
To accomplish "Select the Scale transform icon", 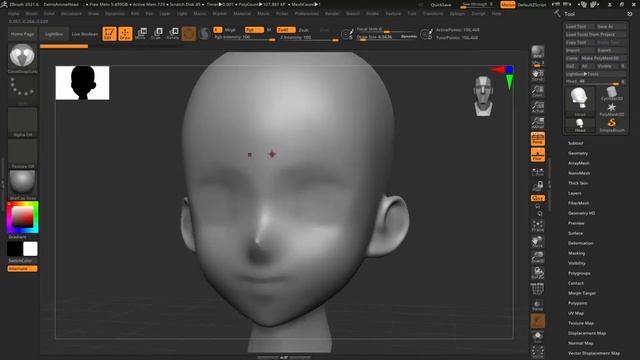I will point(157,33).
